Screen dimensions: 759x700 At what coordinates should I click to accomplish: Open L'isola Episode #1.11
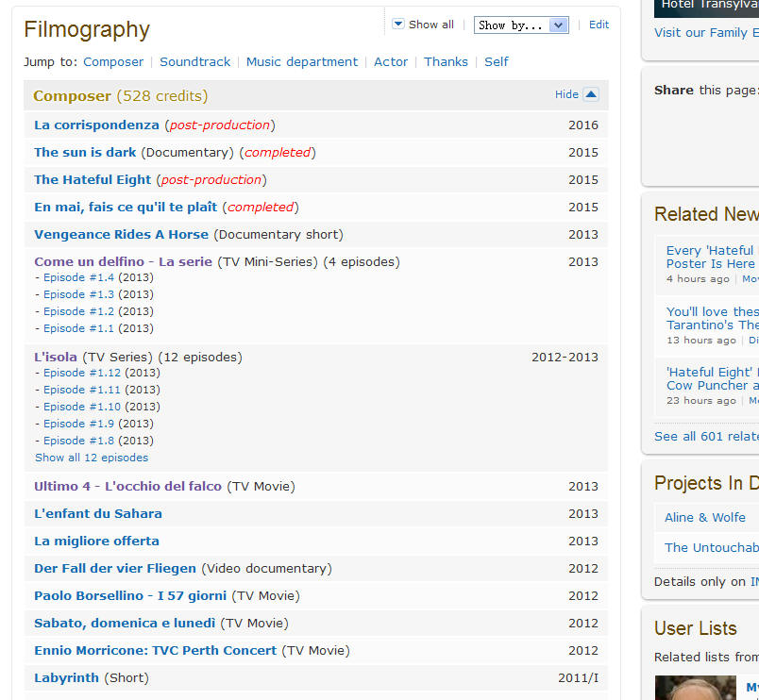click(x=82, y=390)
